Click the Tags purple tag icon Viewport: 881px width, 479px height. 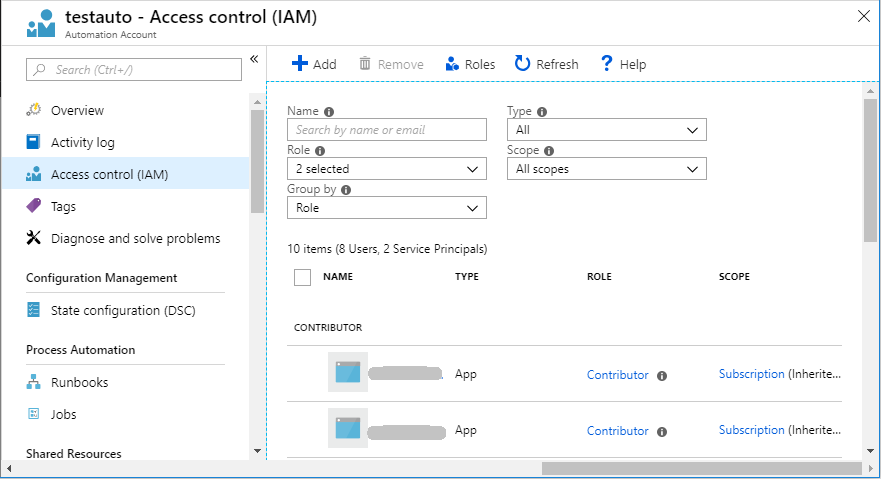tap(34, 206)
